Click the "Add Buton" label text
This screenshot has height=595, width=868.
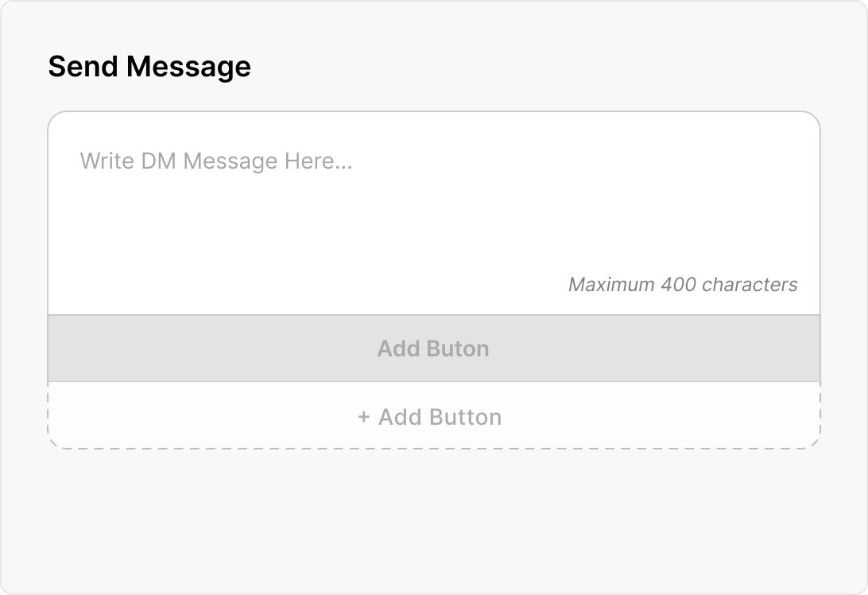(x=433, y=348)
